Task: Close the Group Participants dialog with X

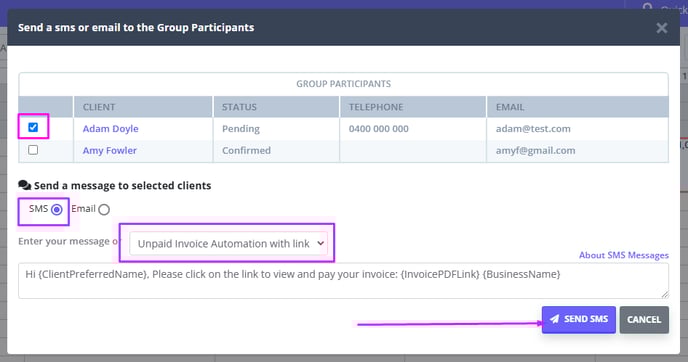Action: (662, 28)
